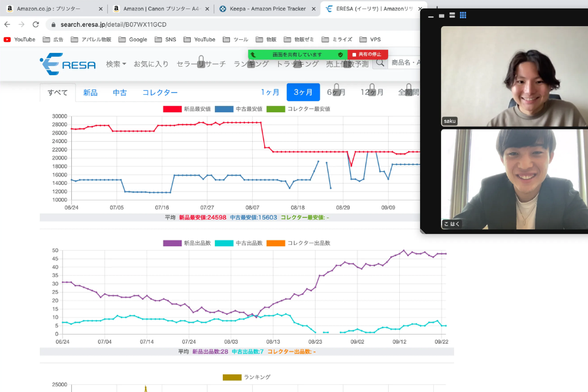This screenshot has width=588, height=392.
Task: Click the ERESA logo
Action: [68, 64]
